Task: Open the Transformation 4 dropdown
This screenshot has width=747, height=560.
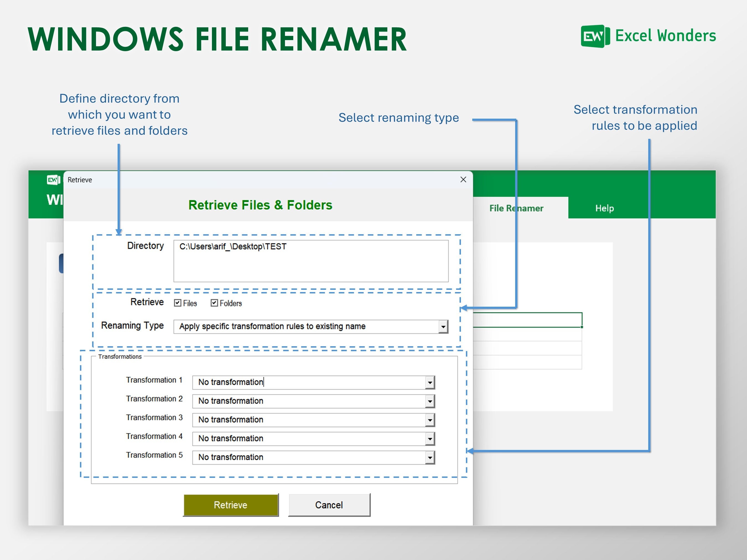Action: [429, 439]
